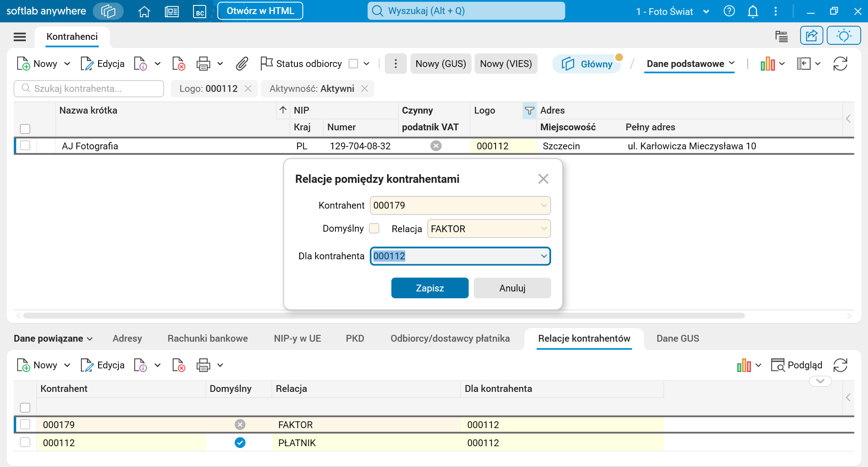Expand the bottom panel Nowy dropdown arrow
The width and height of the screenshot is (868, 467).
(x=67, y=365)
